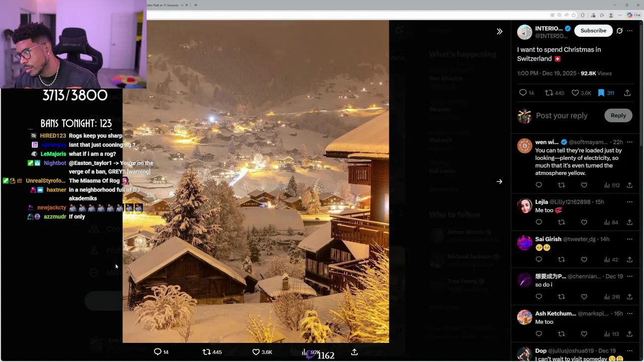
Task: Open more menu on Dop's comment
Action: [x=629, y=350]
